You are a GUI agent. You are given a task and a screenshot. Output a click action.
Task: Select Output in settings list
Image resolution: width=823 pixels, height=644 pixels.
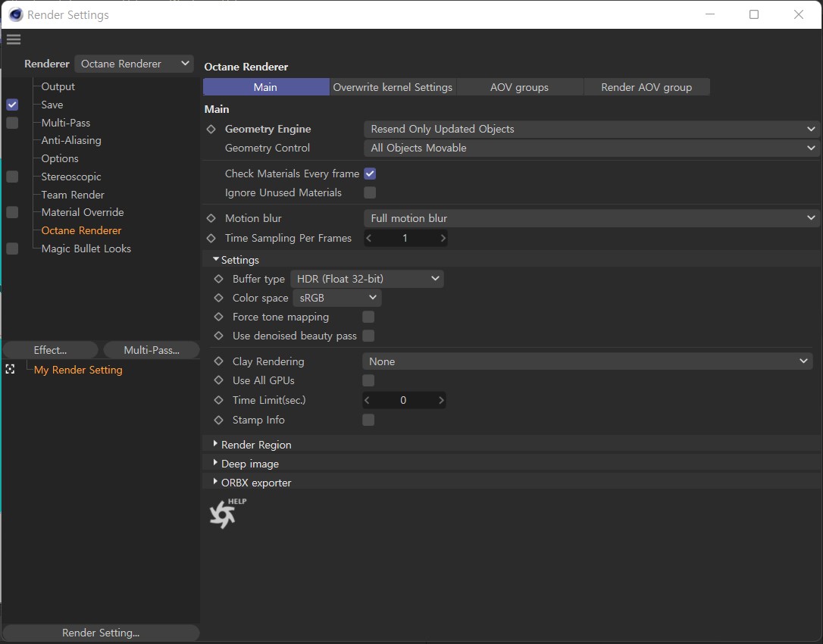point(58,86)
